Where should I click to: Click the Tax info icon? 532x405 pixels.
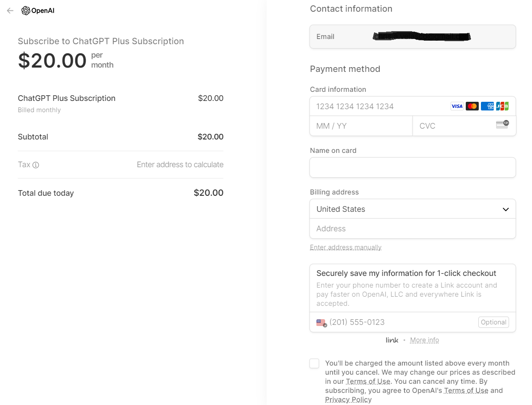tap(36, 165)
